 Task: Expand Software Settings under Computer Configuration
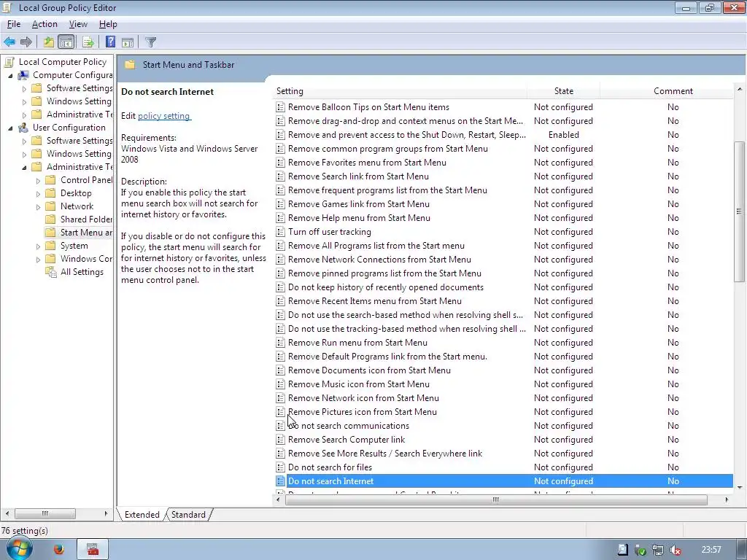click(x=24, y=88)
